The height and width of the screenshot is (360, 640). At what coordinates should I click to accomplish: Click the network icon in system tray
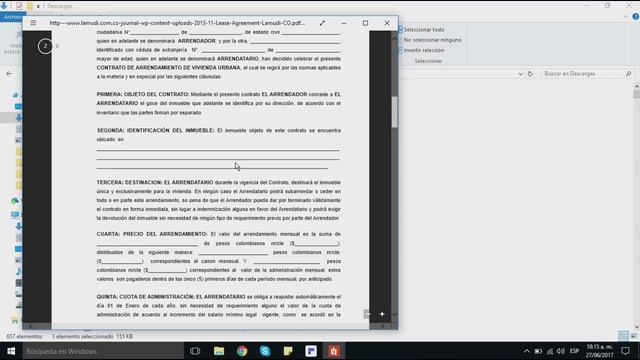pos(550,351)
